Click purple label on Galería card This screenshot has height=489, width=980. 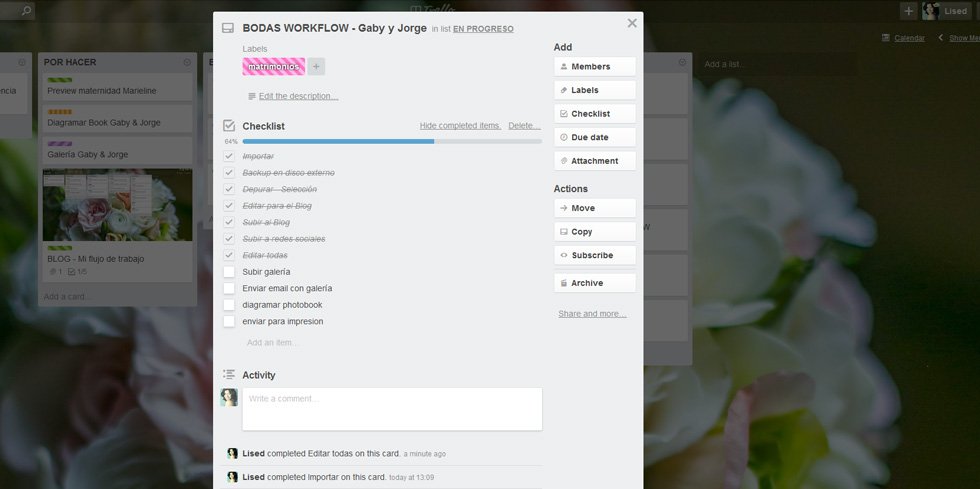pos(59,144)
